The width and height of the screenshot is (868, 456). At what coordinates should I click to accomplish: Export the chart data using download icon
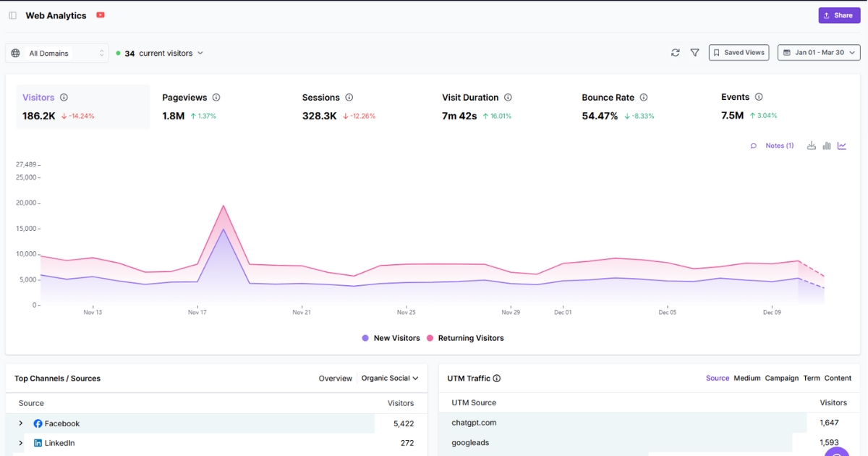[811, 145]
